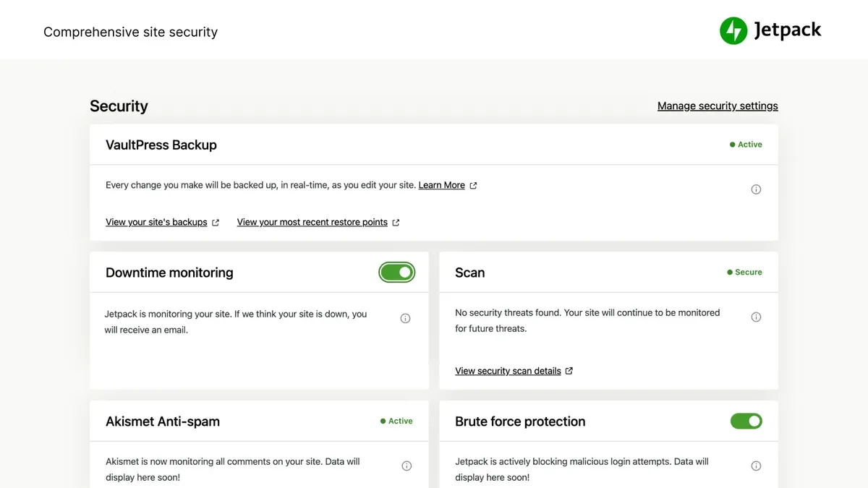This screenshot has width=868, height=488.
Task: Follow the Learn More link
Action: click(441, 185)
